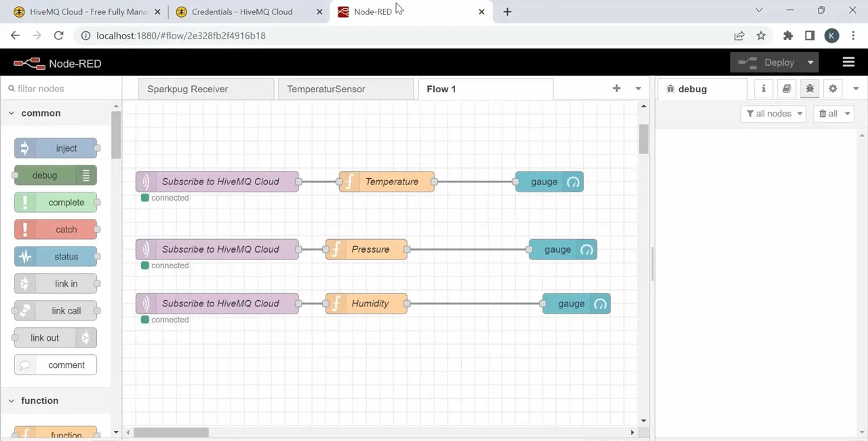Switch to the TemperaturSensor flow tab
This screenshot has height=441, width=868.
click(x=346, y=89)
